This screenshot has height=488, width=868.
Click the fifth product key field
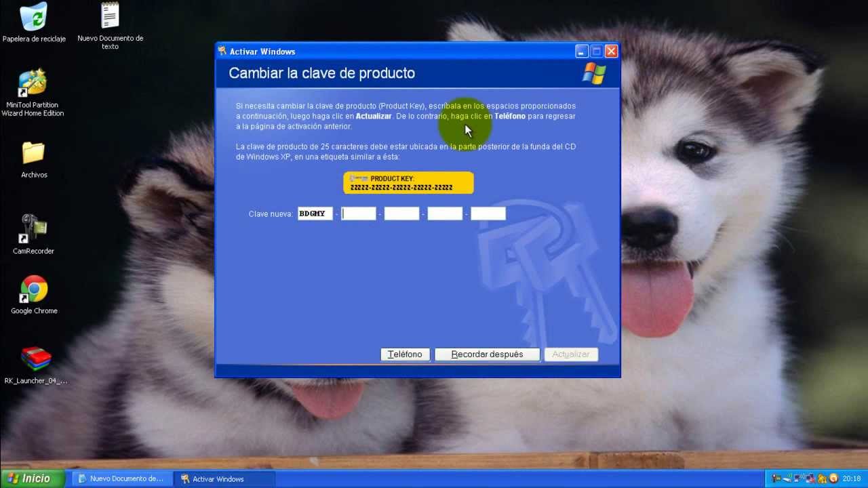(x=488, y=213)
